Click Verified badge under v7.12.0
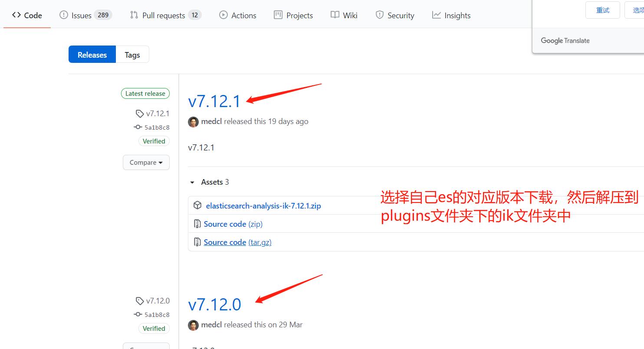Viewport: 644px width, 349px height. 154,328
